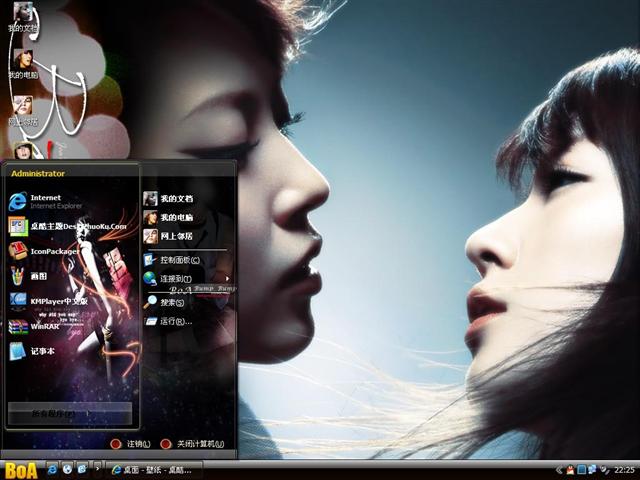Click the blue square tray icon
640x480 pixels.
(582, 470)
